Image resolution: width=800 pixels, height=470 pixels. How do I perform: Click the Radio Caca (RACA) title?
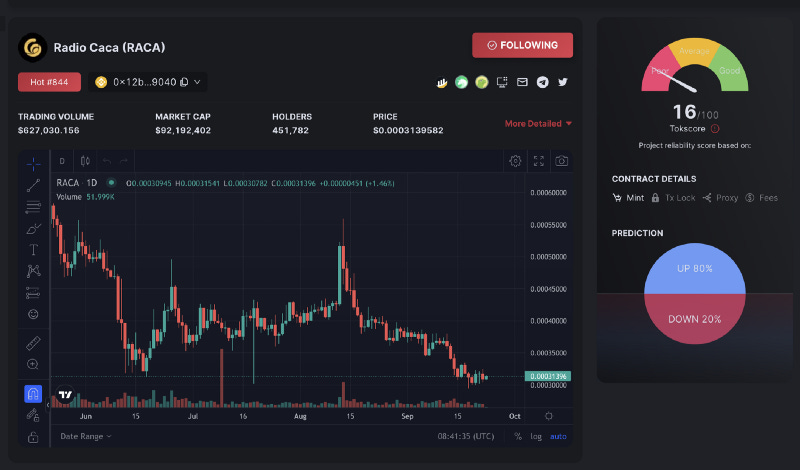tap(109, 47)
